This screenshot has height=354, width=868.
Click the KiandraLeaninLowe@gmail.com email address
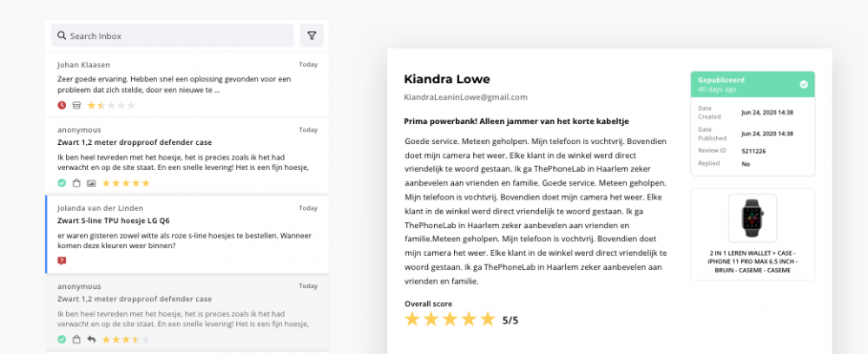tap(465, 97)
